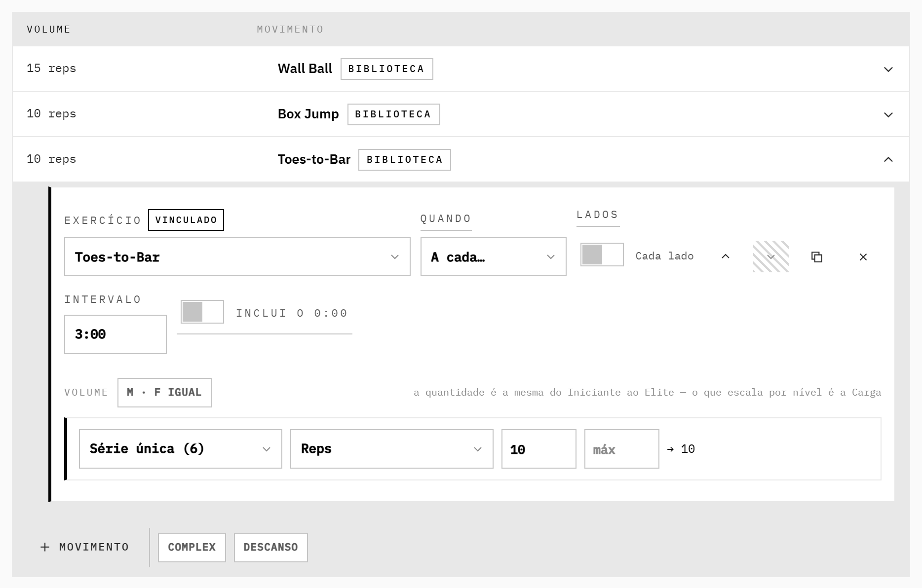Click the Descanso button
This screenshot has width=922, height=588.
271,548
